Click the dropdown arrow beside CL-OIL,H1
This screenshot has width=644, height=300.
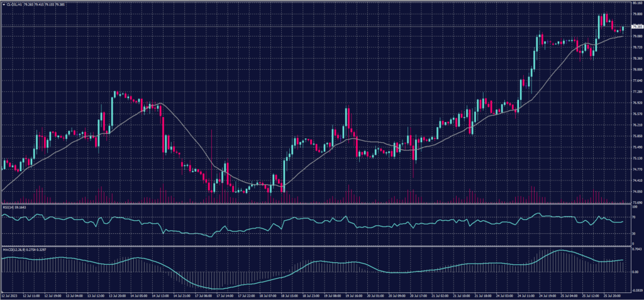3,4
